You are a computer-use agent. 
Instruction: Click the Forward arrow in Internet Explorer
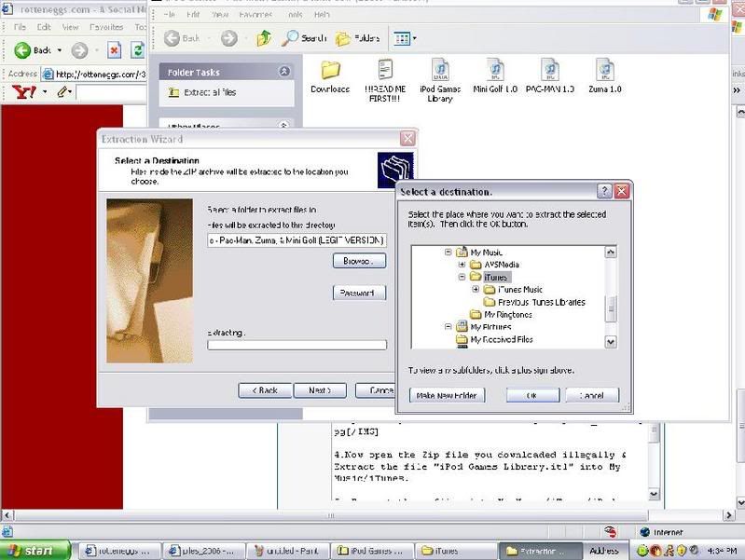tap(79, 50)
